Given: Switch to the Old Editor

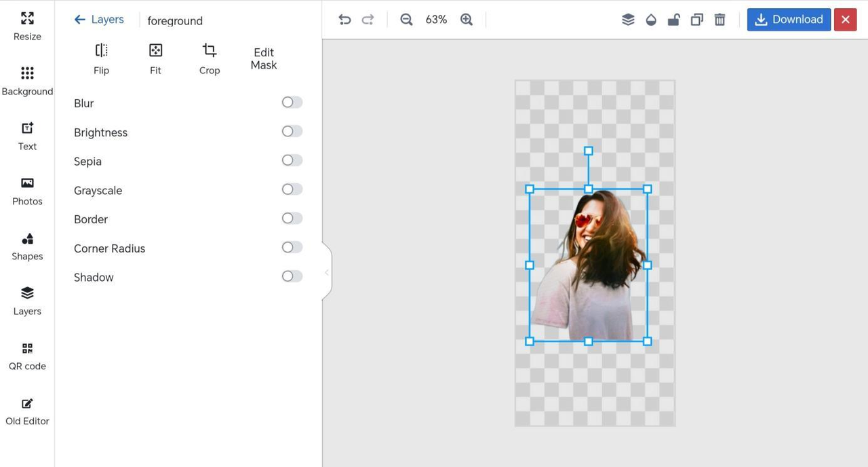Looking at the screenshot, I should [27, 411].
